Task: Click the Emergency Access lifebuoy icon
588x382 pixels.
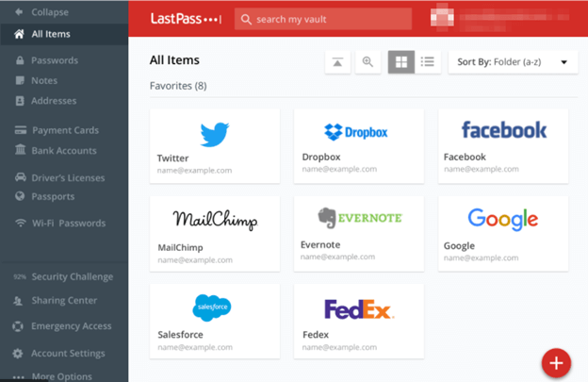Action: (18, 326)
